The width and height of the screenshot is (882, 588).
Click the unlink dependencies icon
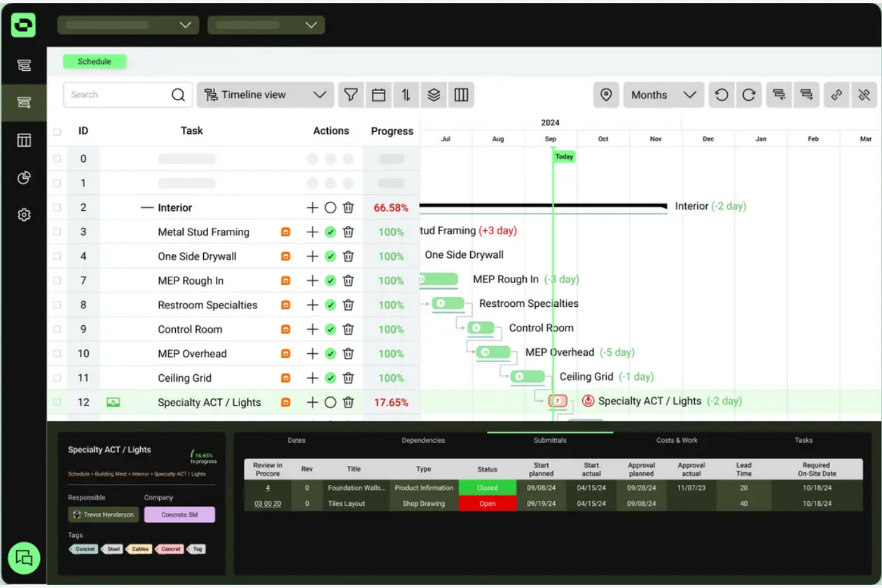click(x=864, y=95)
